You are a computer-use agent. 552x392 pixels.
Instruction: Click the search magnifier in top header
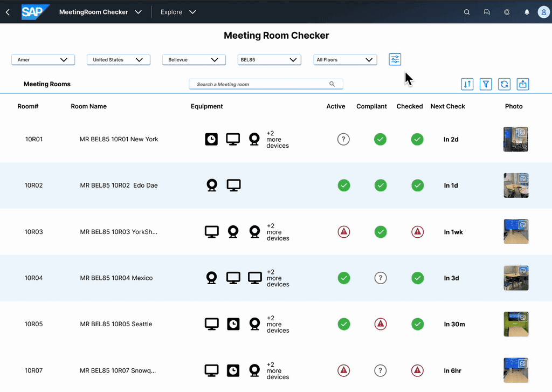pos(467,12)
